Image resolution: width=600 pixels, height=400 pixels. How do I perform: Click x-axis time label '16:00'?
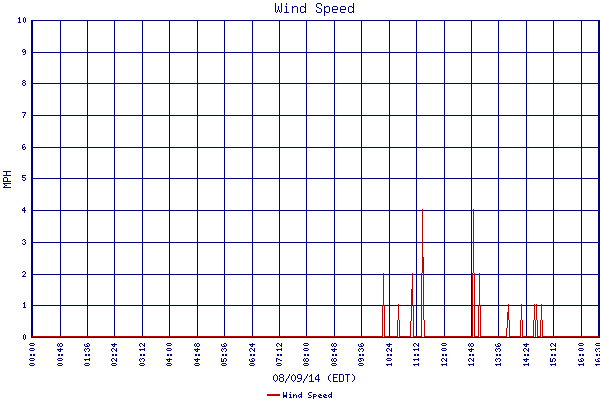click(x=581, y=354)
